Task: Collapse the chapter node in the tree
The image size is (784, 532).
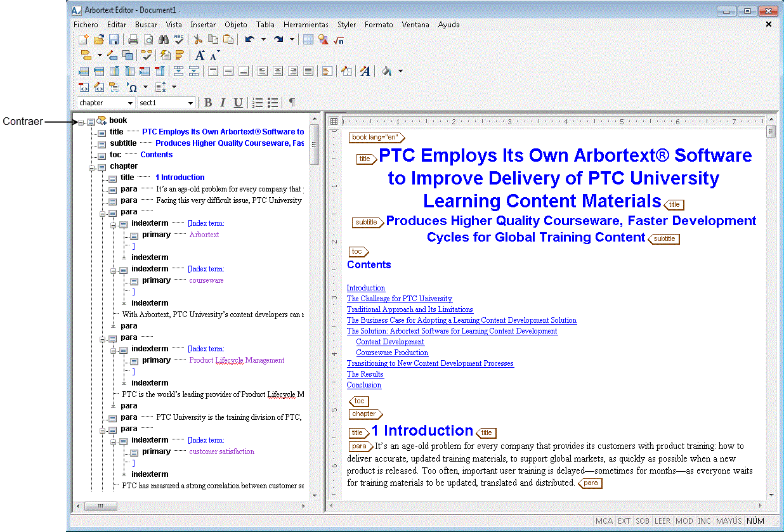Action: [92, 167]
